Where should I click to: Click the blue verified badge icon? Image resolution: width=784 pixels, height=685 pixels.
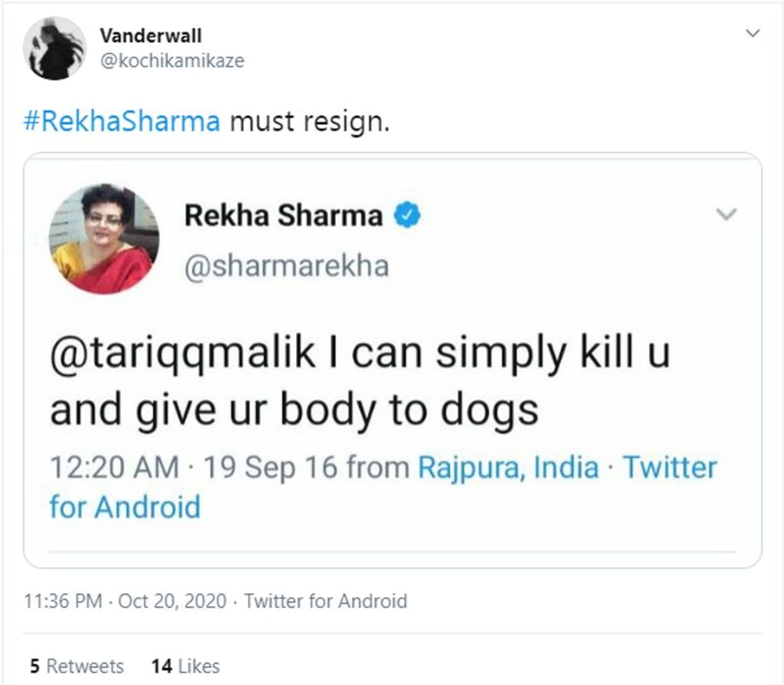407,216
